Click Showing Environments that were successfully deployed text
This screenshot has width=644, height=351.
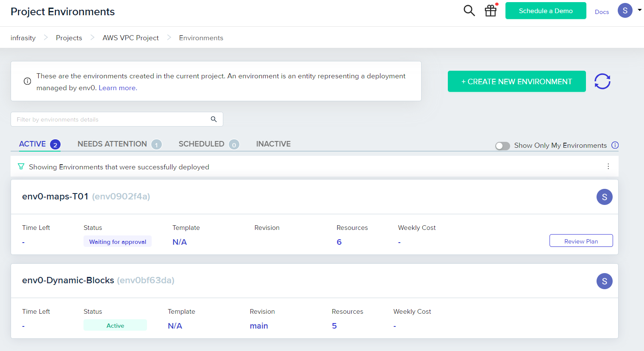coord(119,167)
